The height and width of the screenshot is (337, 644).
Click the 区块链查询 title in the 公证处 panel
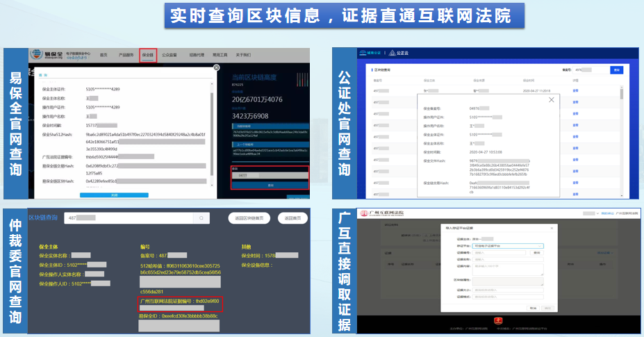[x=382, y=70]
